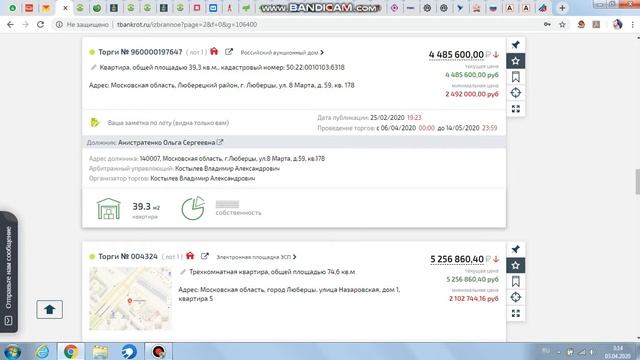Open Электронная площадка ЭСП platform link

point(256,257)
